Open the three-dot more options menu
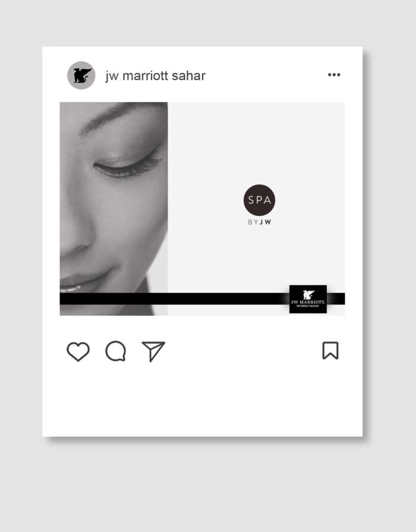The width and height of the screenshot is (416, 532). [x=334, y=75]
